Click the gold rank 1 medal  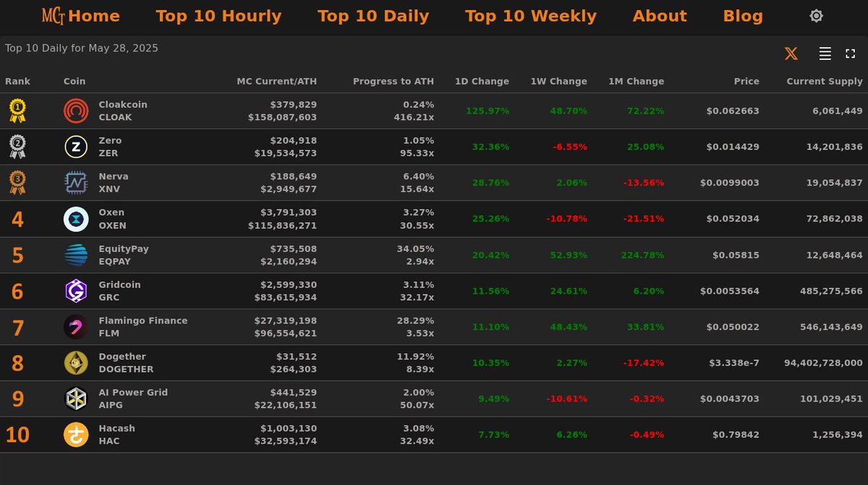[x=17, y=111]
